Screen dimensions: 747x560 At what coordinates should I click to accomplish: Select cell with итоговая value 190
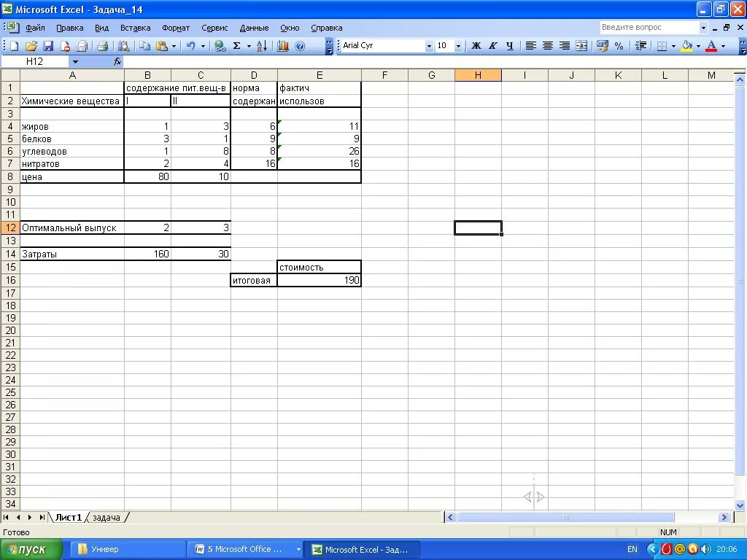320,280
